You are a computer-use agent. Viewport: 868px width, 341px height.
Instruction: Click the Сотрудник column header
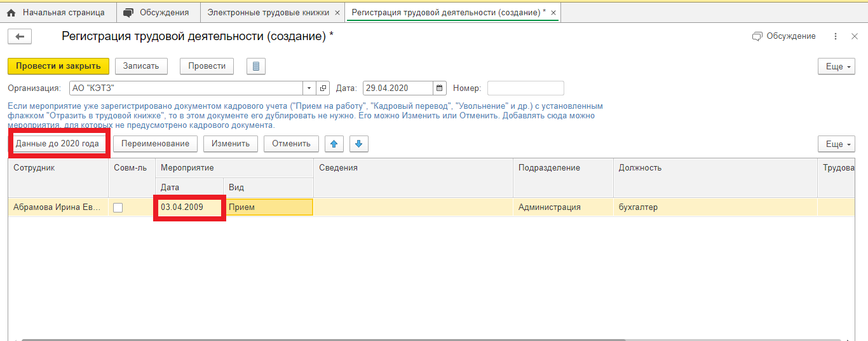tap(58, 177)
